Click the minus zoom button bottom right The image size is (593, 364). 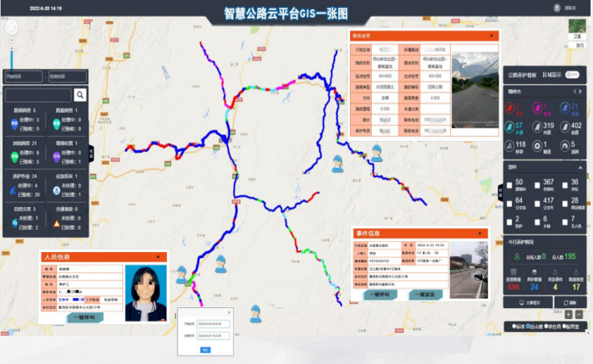(579, 315)
